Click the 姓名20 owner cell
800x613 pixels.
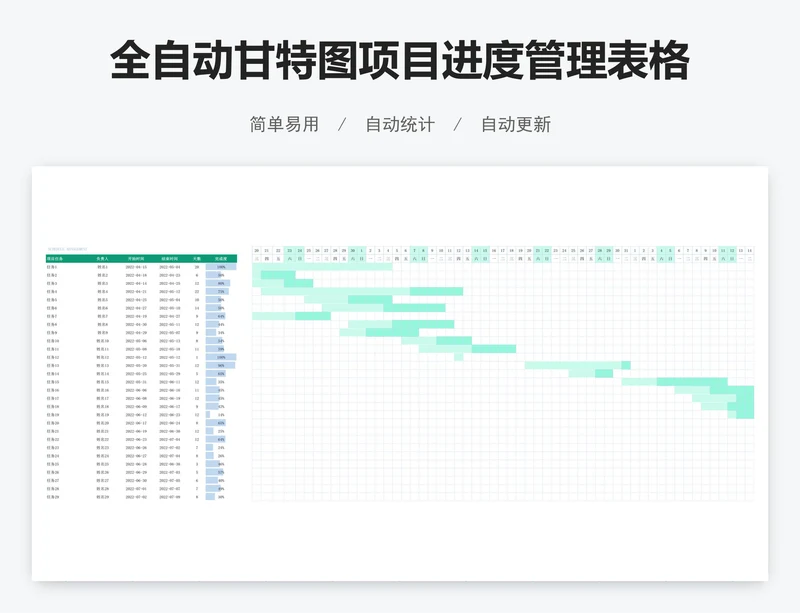pyautogui.click(x=103, y=423)
